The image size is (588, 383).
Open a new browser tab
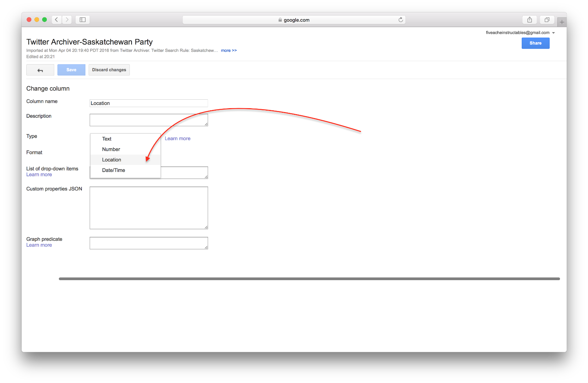click(562, 21)
